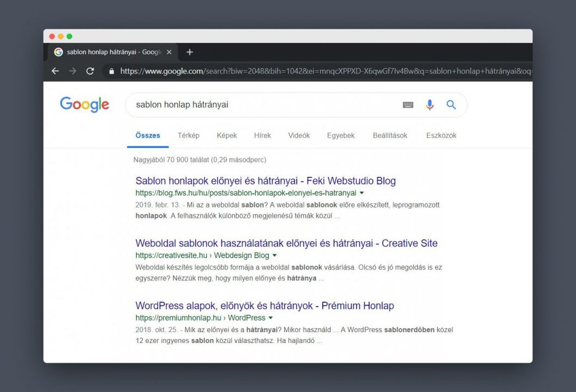This screenshot has height=392, width=576.
Task: Click the green maximize window dot
Action: [x=69, y=36]
